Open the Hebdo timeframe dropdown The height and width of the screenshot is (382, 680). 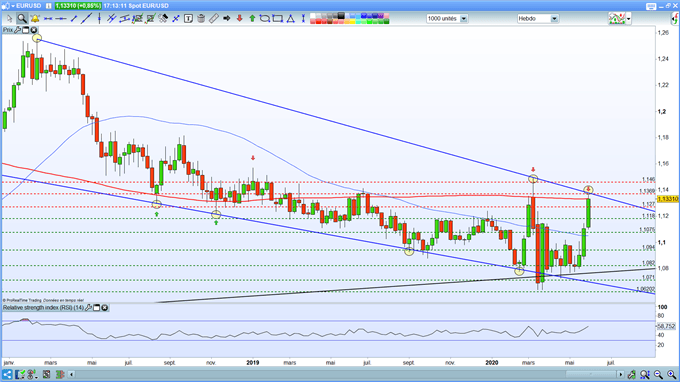(554, 19)
